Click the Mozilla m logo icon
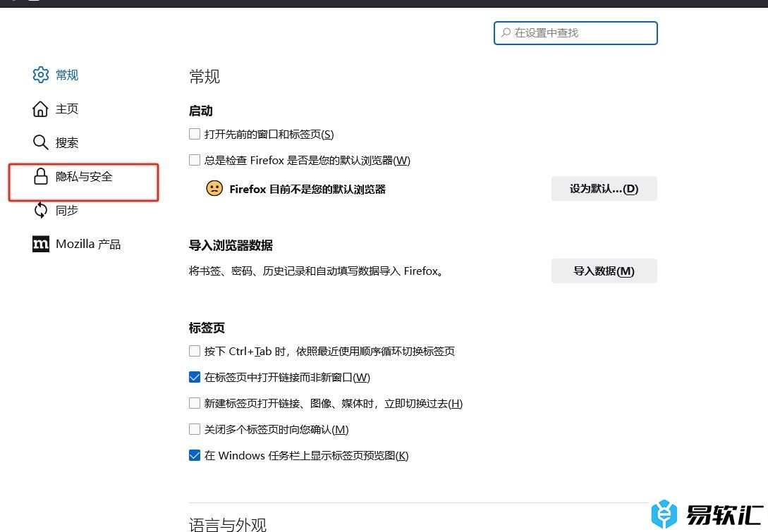 pos(41,244)
